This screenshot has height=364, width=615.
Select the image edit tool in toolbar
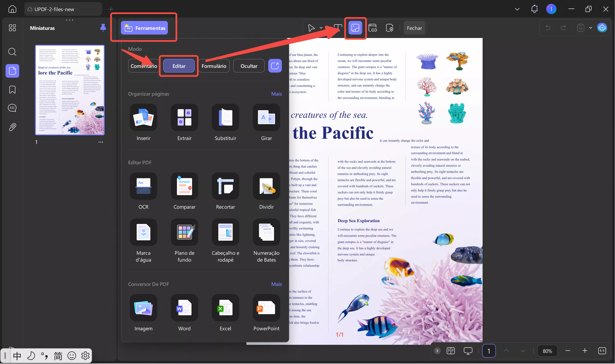pyautogui.click(x=355, y=28)
